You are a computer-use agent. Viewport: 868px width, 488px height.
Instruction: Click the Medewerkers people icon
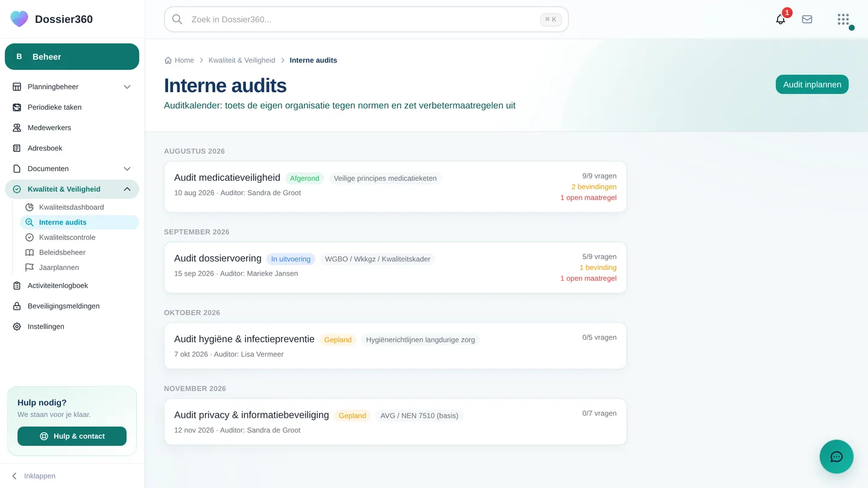click(x=17, y=128)
